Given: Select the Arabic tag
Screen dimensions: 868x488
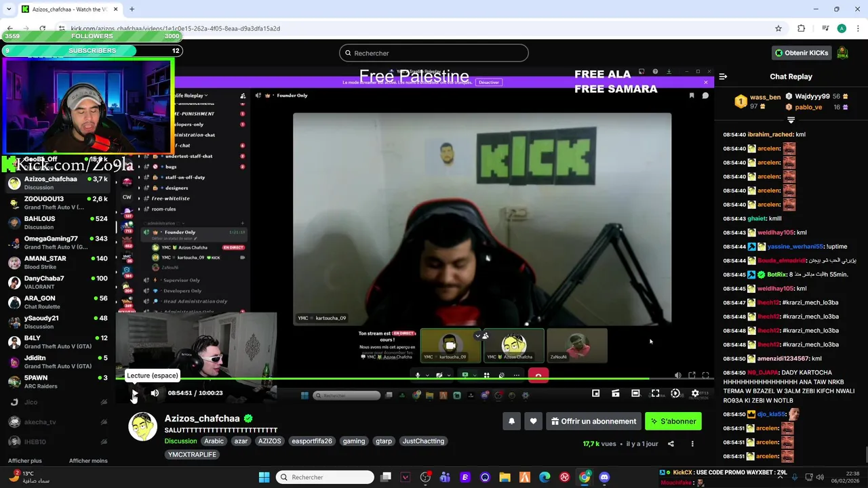Looking at the screenshot, I should [214, 441].
